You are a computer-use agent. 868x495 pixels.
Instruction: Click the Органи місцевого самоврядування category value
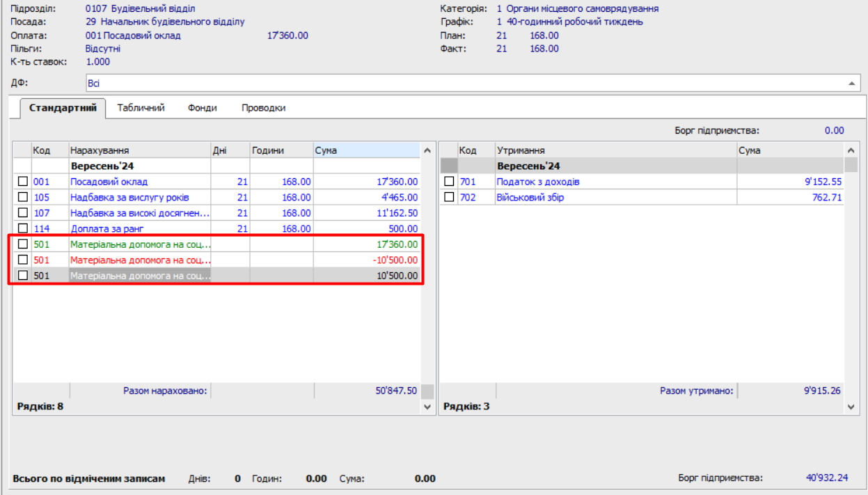tap(582, 9)
